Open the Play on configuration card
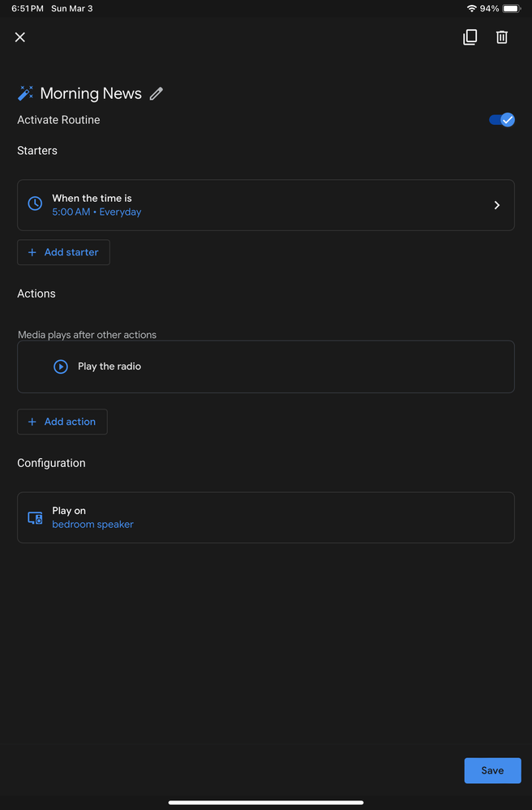Viewport: 532px width, 810px height. [x=265, y=517]
